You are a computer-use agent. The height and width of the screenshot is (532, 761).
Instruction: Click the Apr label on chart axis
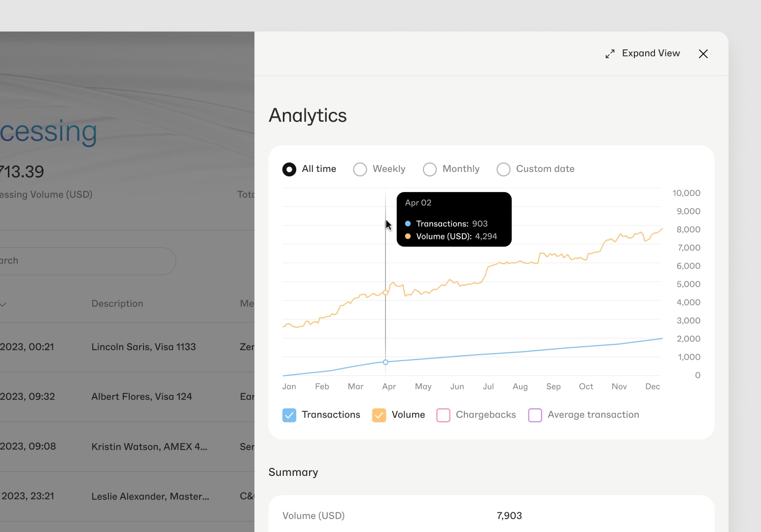(389, 387)
